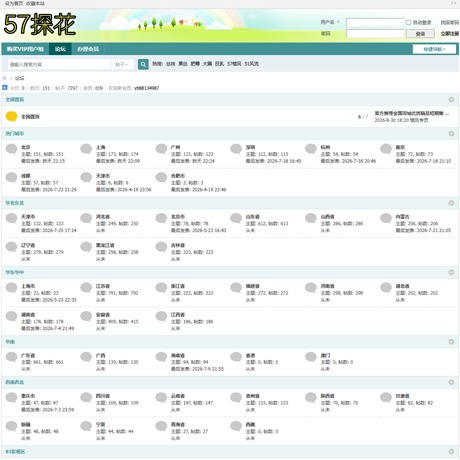Click the 立即注册 register link
This screenshot has width=460, height=460.
(449, 34)
